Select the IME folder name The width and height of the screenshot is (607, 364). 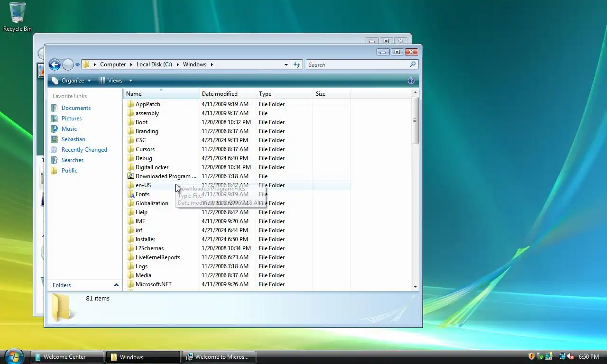click(140, 221)
